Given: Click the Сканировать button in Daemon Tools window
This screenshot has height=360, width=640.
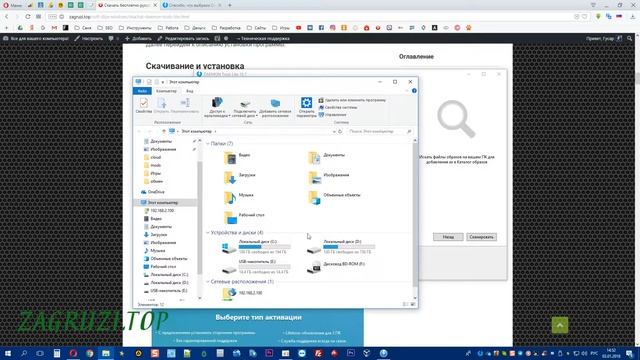Looking at the screenshot, I should (481, 237).
